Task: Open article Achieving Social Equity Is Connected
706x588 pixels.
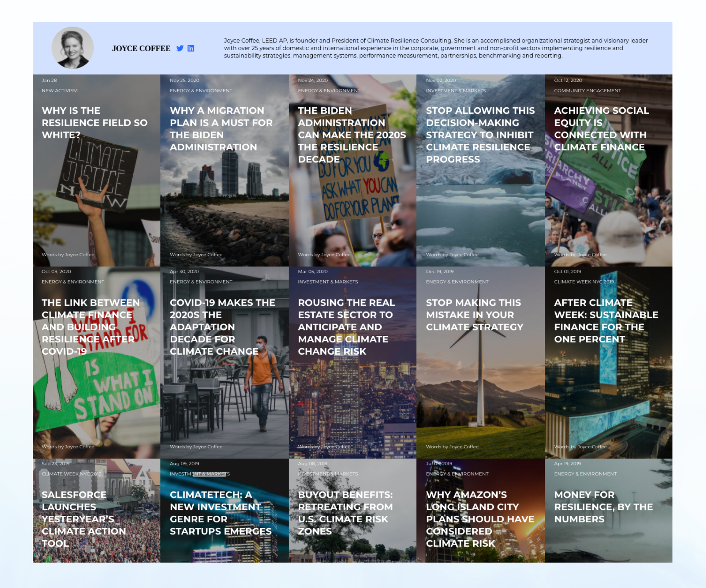Action: coord(602,129)
